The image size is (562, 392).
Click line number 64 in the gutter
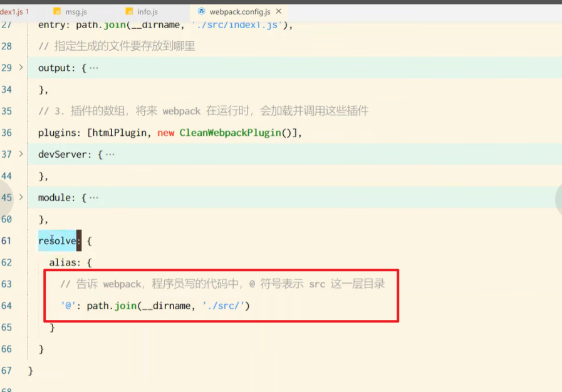point(7,306)
